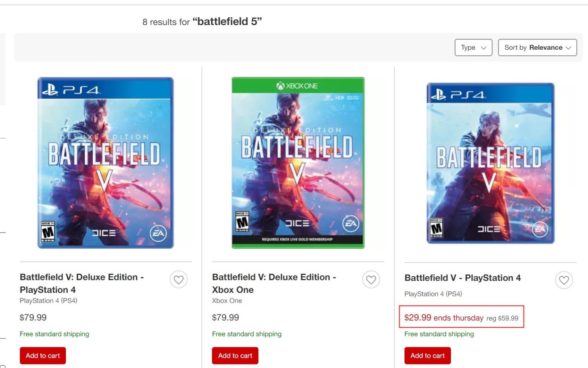
Task: Open standard Battlefield V PS4 cover image
Action: click(x=490, y=163)
